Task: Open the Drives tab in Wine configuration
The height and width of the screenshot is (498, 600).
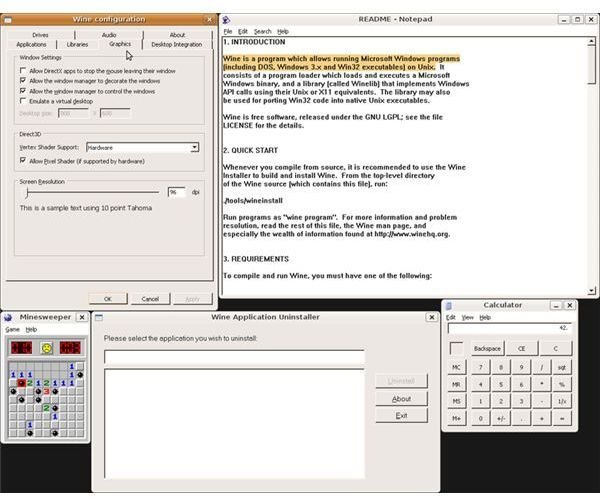Action: pos(40,35)
